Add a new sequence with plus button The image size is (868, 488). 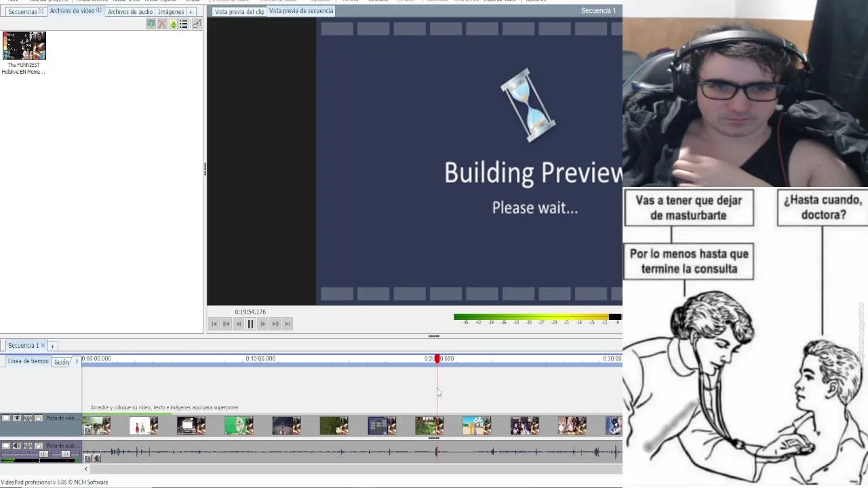tap(52, 346)
